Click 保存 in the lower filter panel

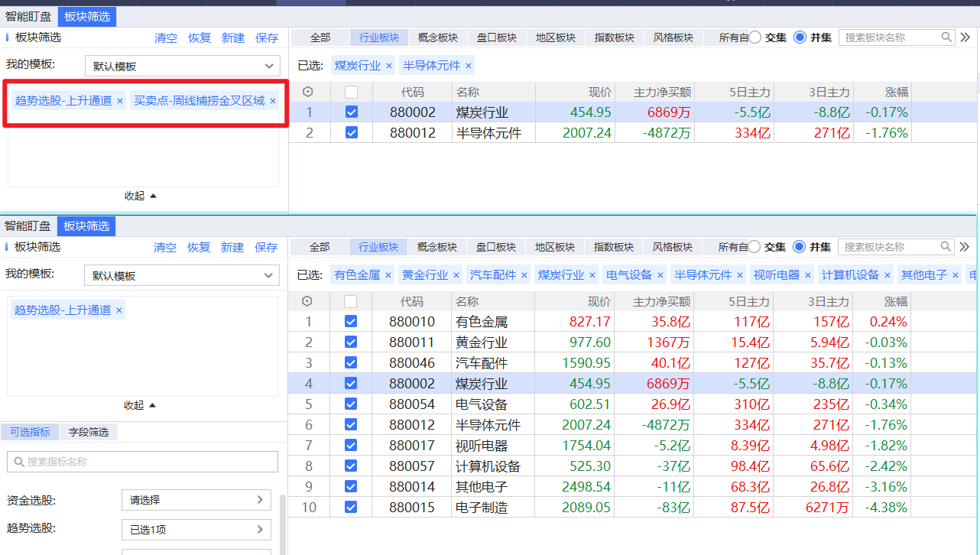[x=266, y=247]
